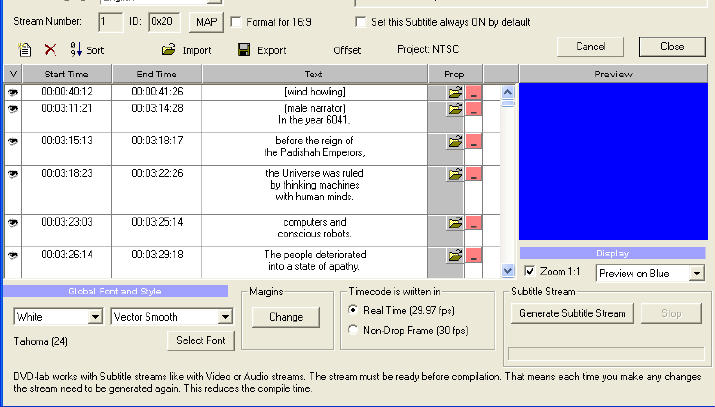Sort subtitles by time
Screen dimensions: 715x407
pos(87,49)
